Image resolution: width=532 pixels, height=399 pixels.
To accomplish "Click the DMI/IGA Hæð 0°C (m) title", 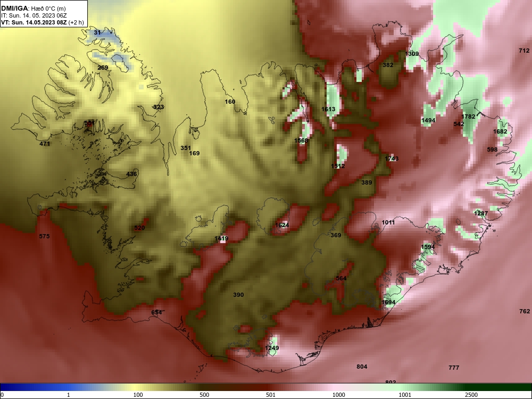I will pyautogui.click(x=34, y=9).
